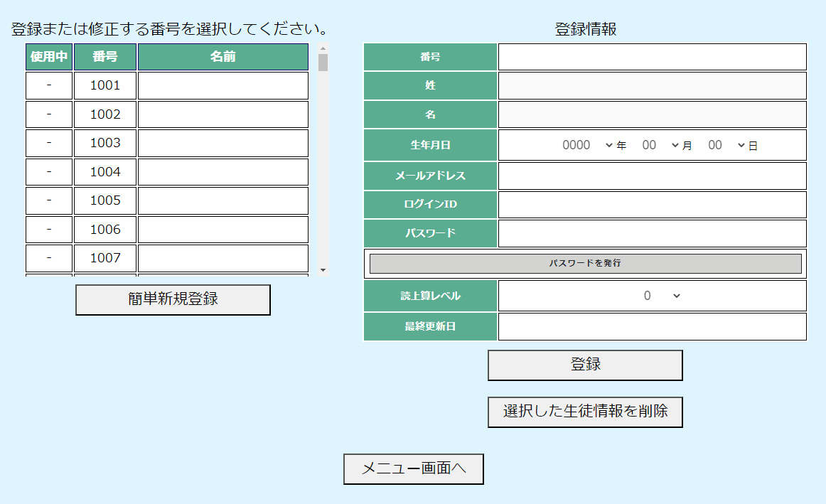Go to メニュー画面へ

pos(413,469)
